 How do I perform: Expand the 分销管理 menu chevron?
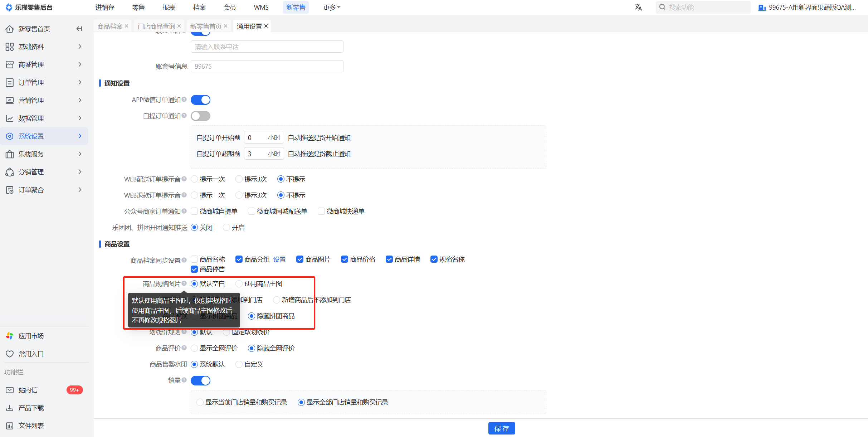(x=80, y=172)
